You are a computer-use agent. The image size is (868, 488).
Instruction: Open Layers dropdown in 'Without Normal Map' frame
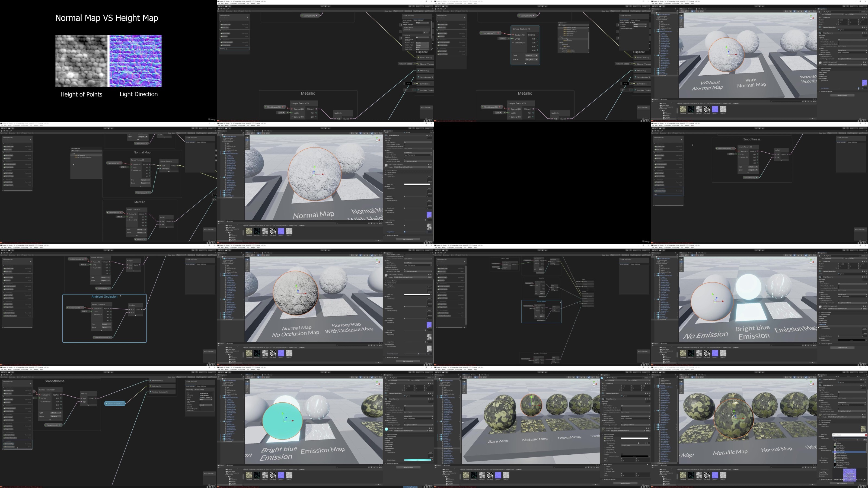tap(854, 6)
